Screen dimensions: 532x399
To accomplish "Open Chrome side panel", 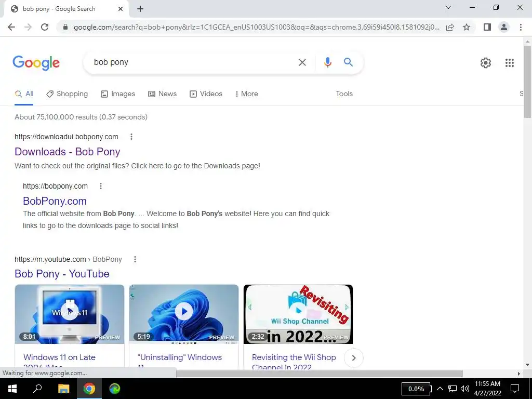I will (x=487, y=27).
